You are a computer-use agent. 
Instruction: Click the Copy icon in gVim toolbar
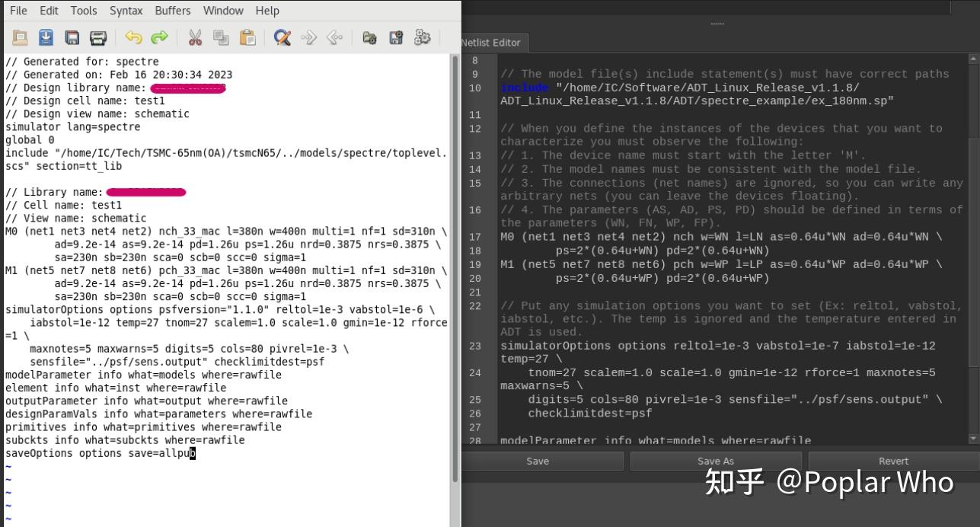pyautogui.click(x=221, y=37)
